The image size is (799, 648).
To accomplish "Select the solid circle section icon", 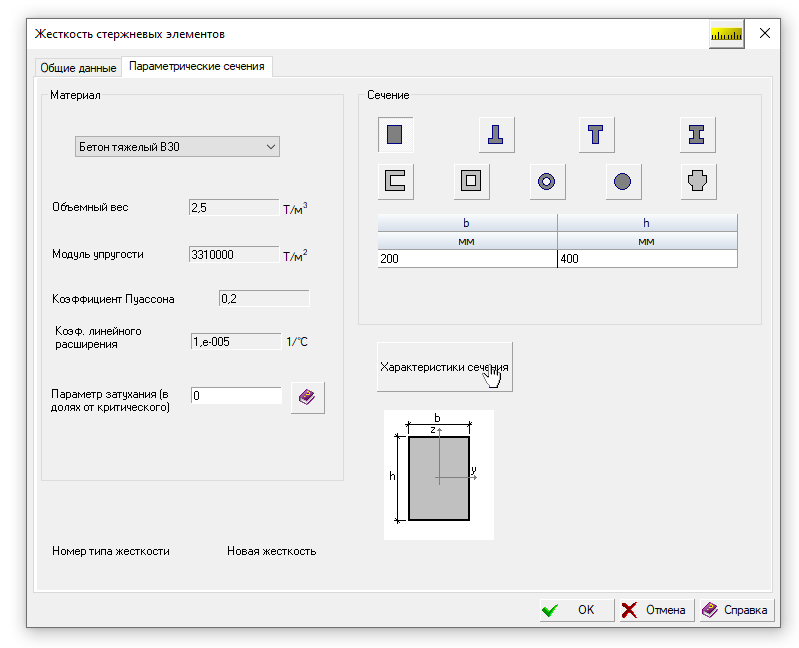I will [623, 181].
